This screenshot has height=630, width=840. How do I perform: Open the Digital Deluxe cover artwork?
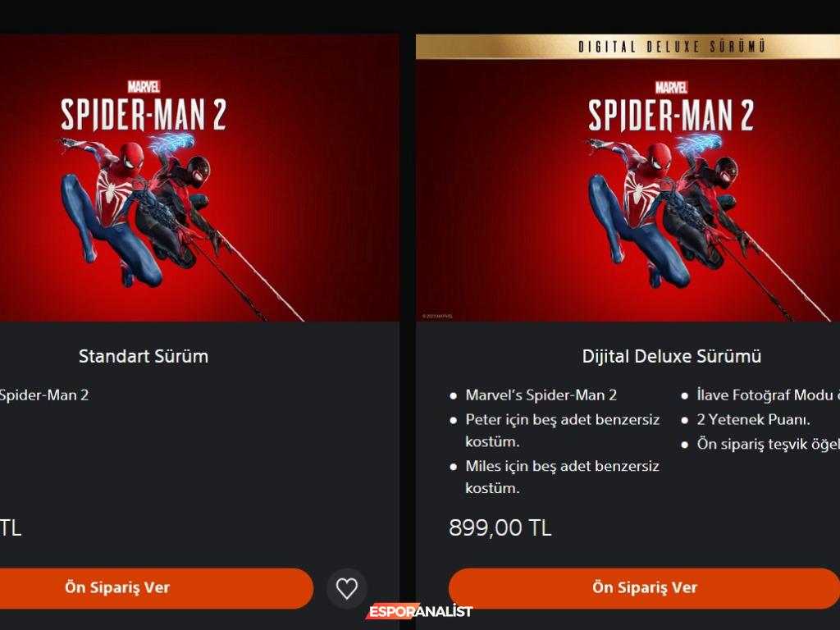[628, 190]
